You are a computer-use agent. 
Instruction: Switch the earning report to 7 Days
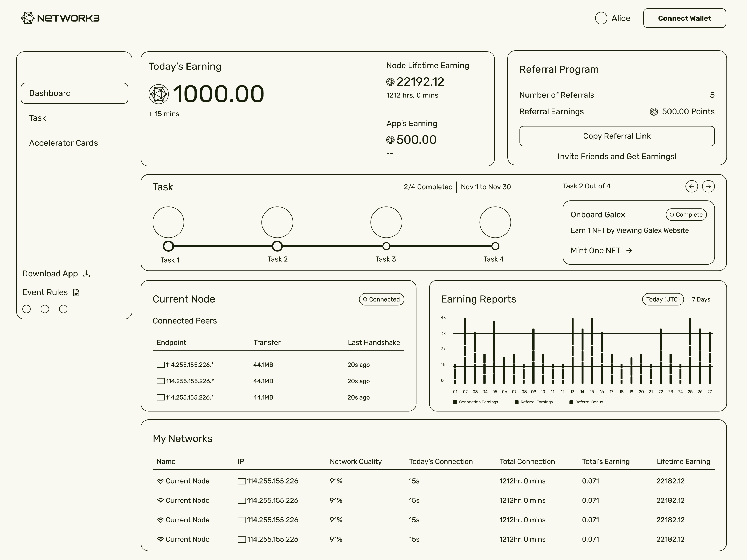tap(701, 299)
